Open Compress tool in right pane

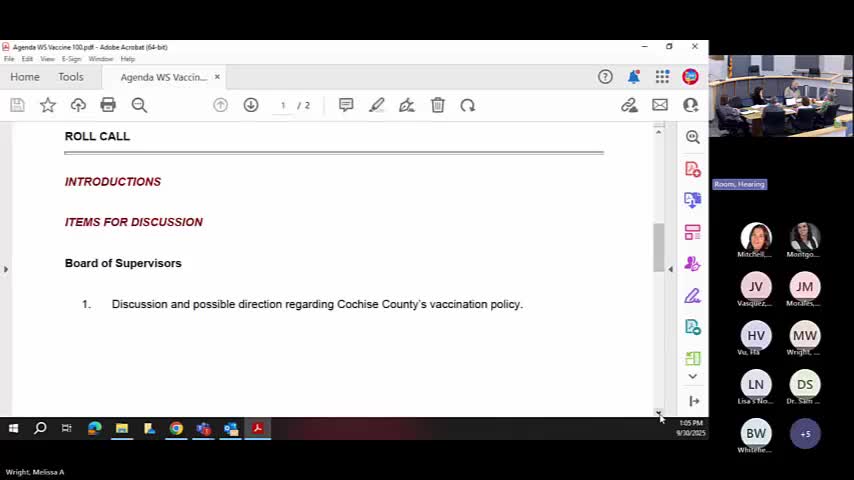coord(693,358)
